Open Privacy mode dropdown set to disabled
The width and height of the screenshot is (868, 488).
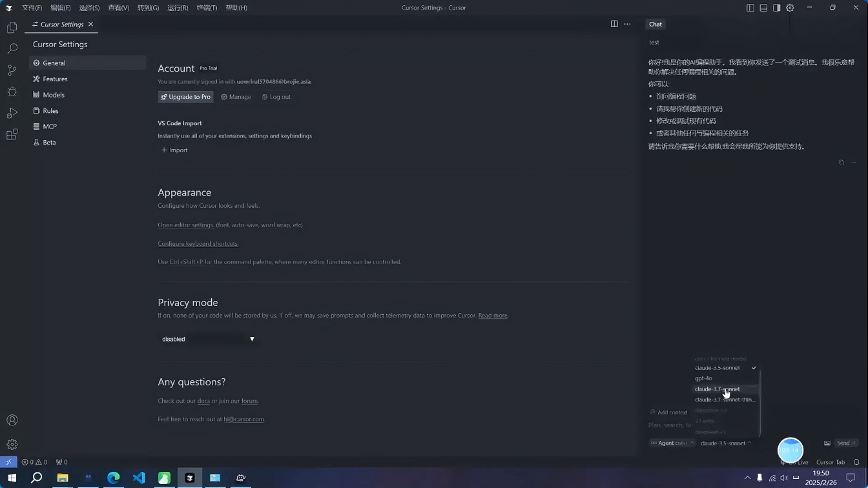209,339
